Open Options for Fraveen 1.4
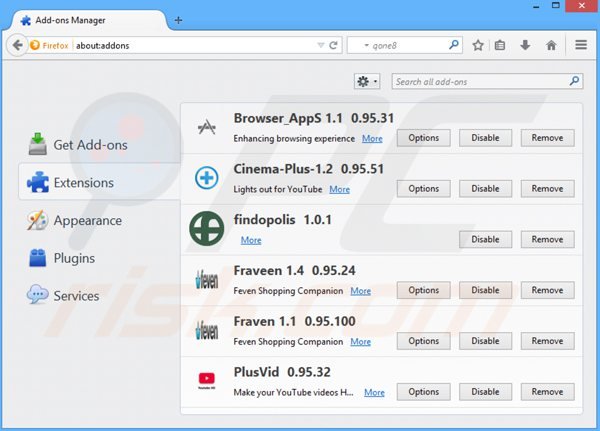This screenshot has height=431, width=600. (424, 290)
